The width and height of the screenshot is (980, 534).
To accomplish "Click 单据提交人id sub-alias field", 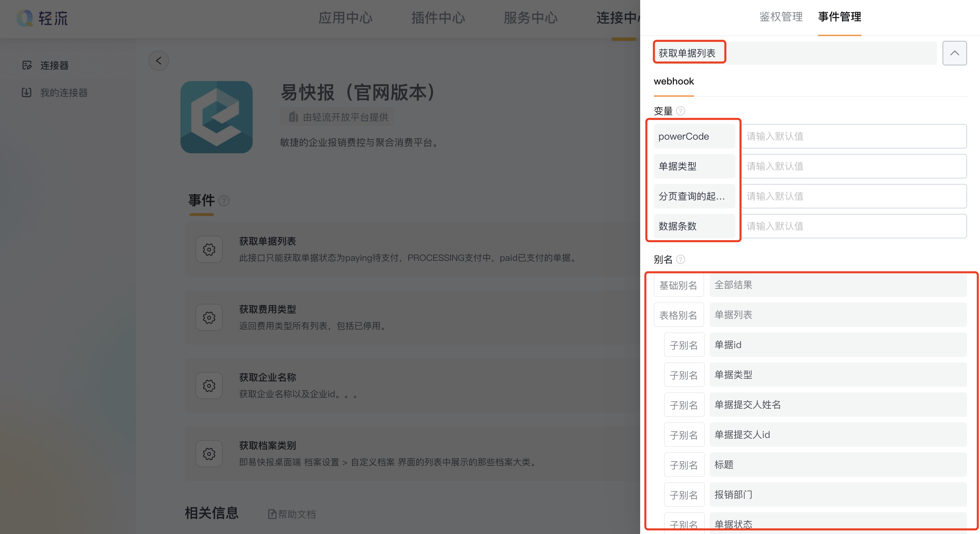I will coord(838,435).
